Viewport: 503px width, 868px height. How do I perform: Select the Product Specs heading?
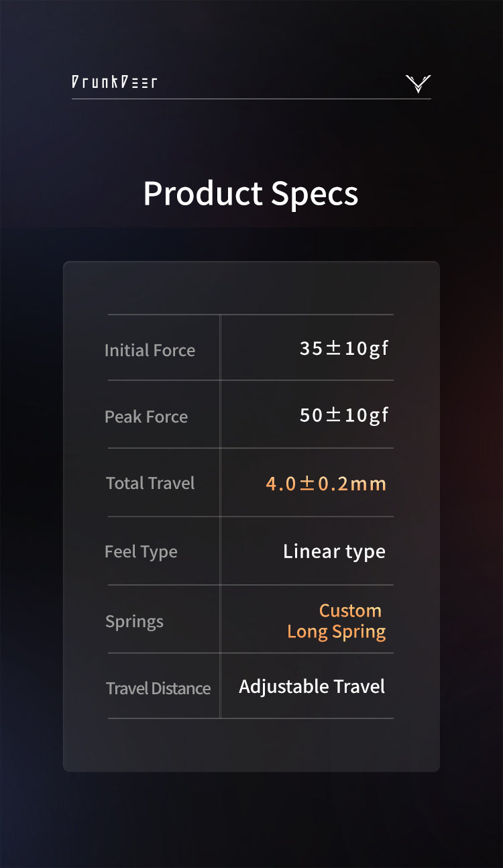point(251,193)
